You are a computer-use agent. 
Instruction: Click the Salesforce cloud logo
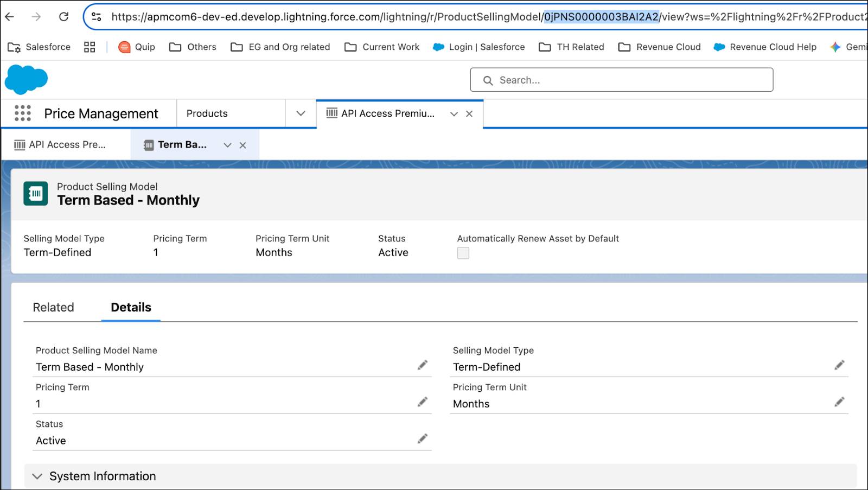tap(26, 79)
